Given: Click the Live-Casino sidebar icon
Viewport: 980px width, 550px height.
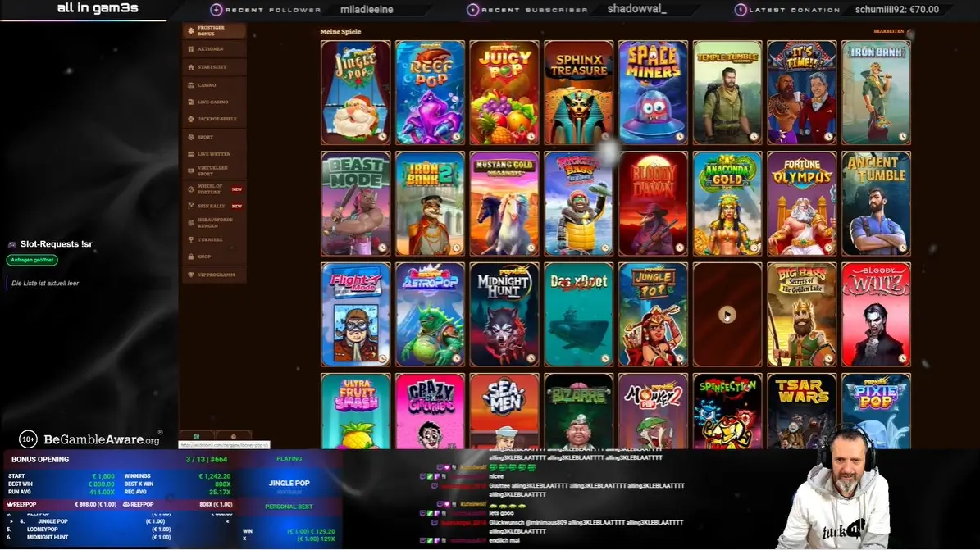Looking at the screenshot, I should click(x=190, y=102).
